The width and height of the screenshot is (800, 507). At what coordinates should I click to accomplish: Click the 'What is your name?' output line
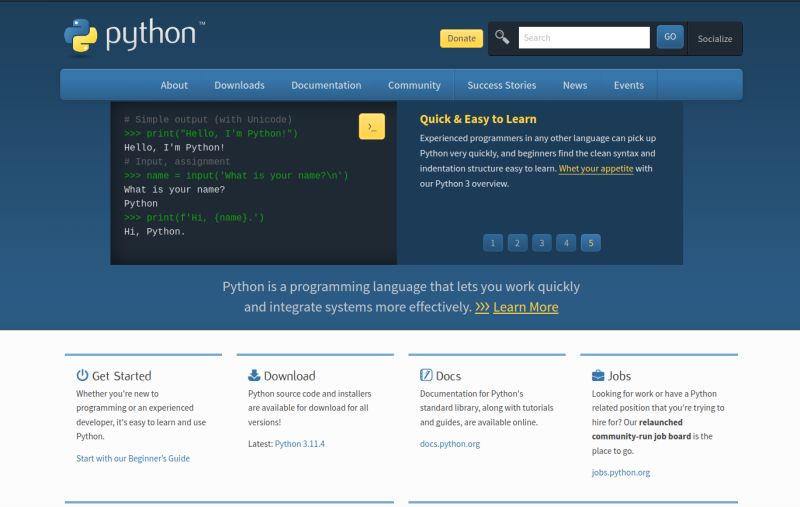click(174, 189)
